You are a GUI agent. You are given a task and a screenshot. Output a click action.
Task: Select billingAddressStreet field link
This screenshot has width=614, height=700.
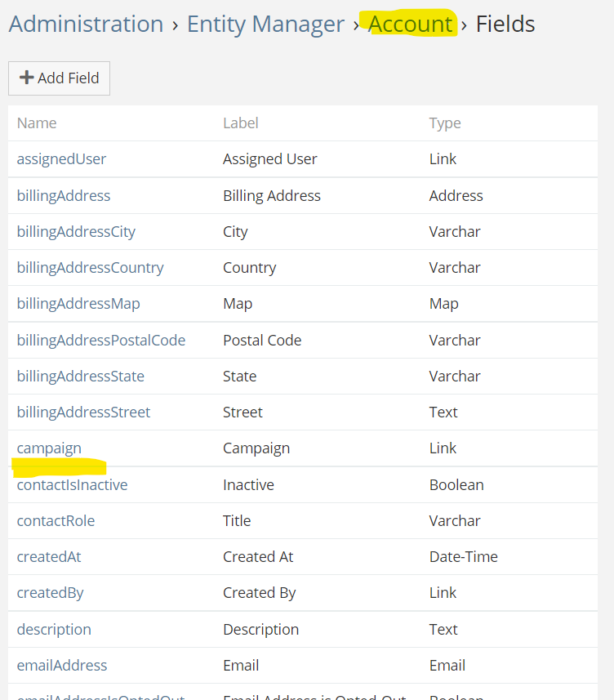[83, 412]
